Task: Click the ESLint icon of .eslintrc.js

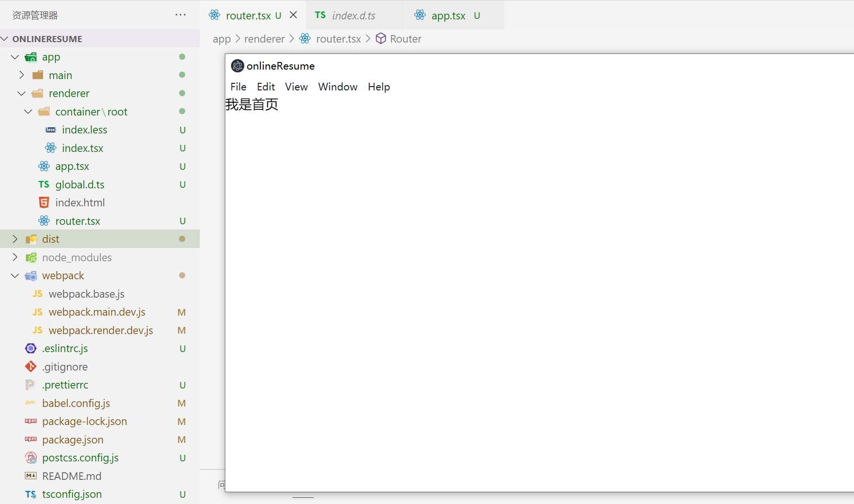Action: tap(31, 348)
